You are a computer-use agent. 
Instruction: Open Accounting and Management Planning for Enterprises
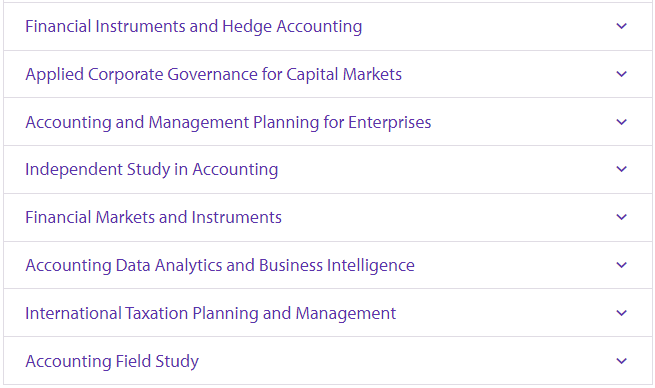click(228, 123)
